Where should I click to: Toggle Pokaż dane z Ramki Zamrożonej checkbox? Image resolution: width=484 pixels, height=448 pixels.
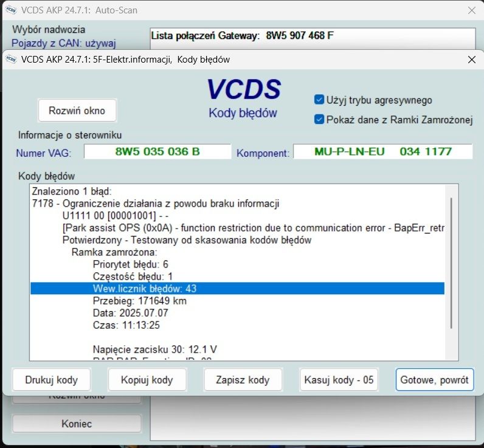pos(319,119)
